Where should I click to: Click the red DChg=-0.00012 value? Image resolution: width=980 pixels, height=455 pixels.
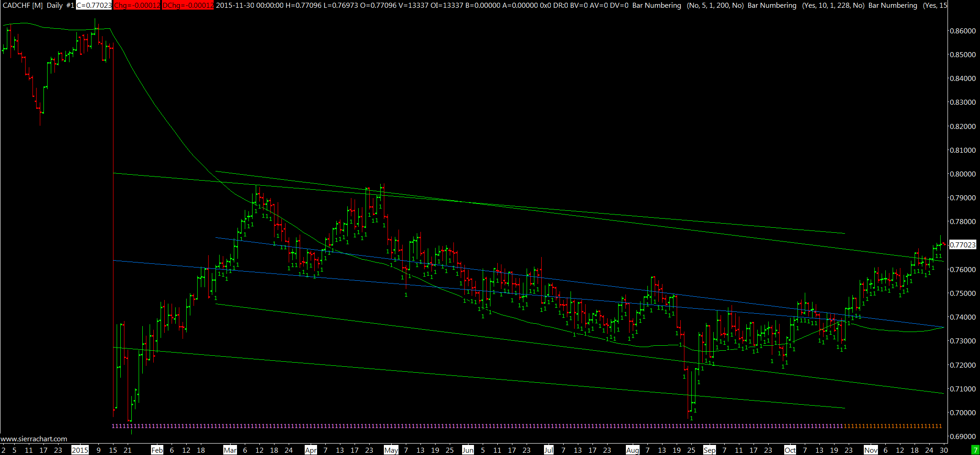point(188,5)
